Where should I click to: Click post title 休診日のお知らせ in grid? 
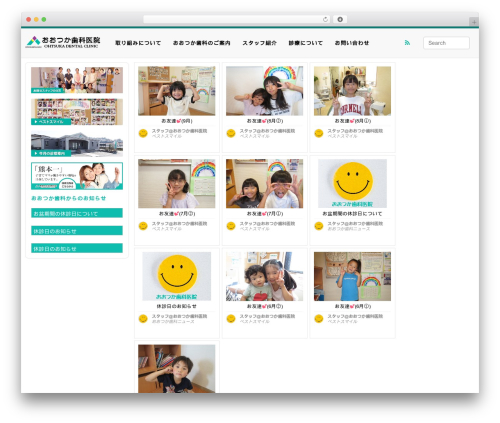click(177, 306)
